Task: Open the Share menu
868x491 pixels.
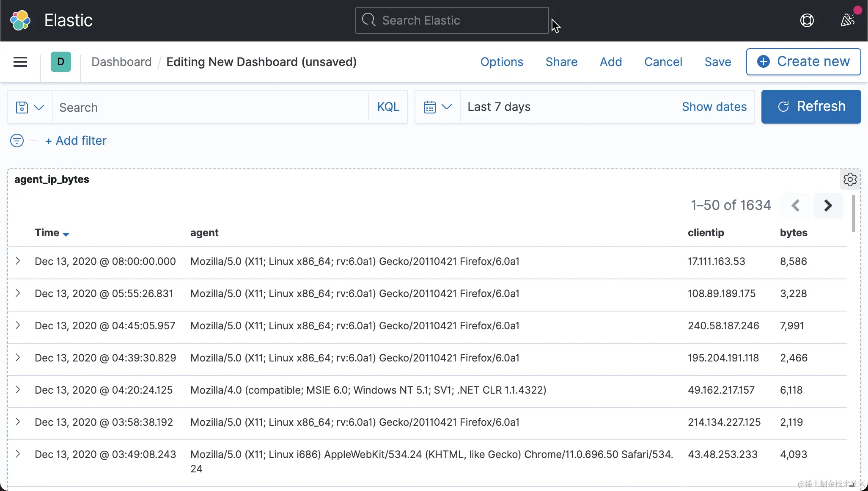Action: click(561, 62)
